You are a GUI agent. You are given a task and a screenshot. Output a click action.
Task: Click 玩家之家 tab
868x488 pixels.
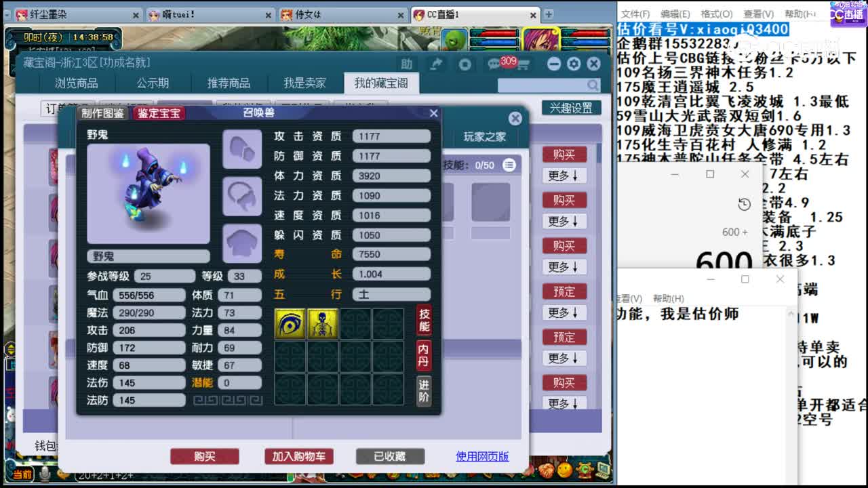point(485,136)
